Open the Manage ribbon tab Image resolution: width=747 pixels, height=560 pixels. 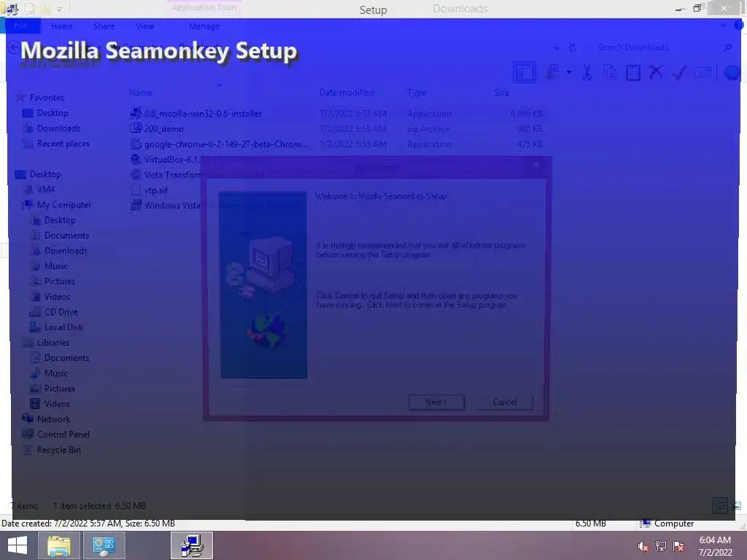[204, 26]
